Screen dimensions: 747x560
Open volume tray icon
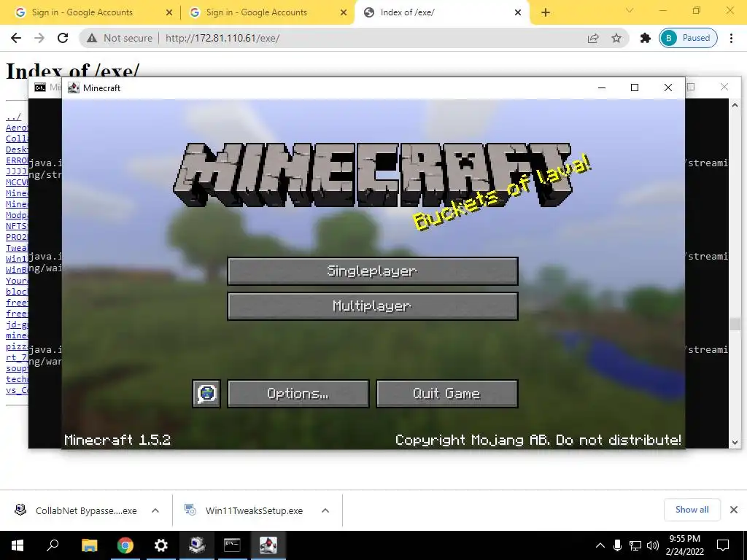(653, 545)
